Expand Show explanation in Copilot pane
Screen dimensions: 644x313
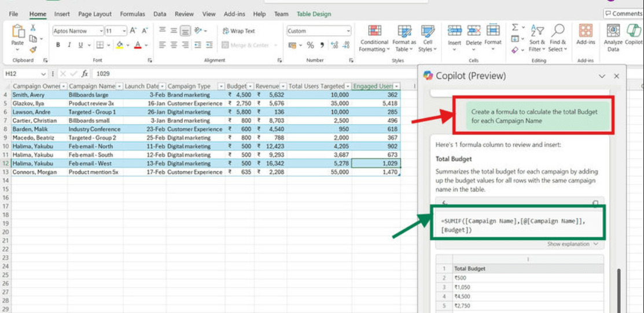pyautogui.click(x=572, y=244)
